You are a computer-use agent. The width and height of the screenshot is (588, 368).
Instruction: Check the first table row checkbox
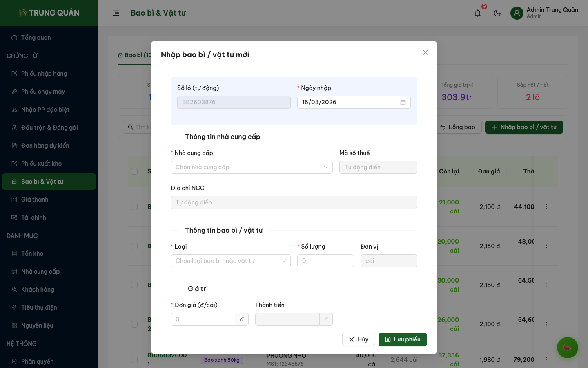click(134, 207)
